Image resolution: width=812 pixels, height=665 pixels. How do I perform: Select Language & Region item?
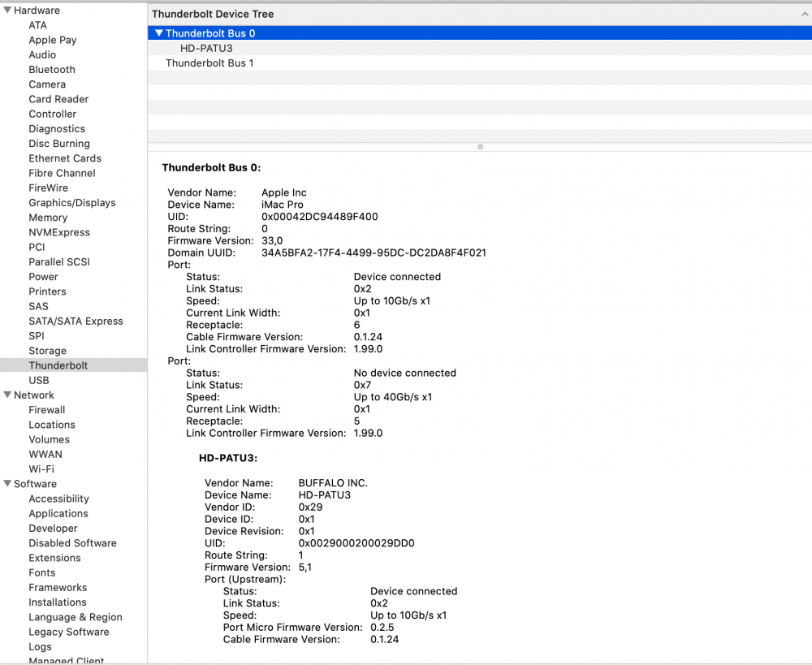(75, 617)
